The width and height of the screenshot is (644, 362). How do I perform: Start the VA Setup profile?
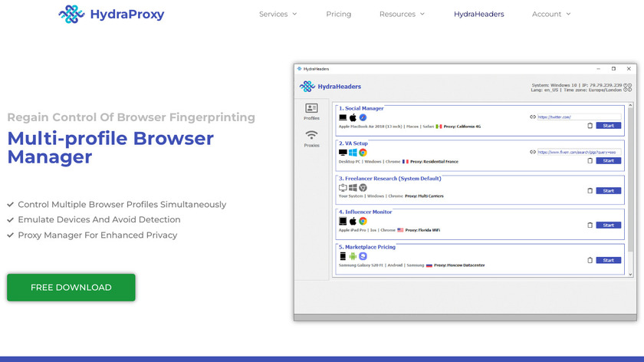[x=608, y=160]
